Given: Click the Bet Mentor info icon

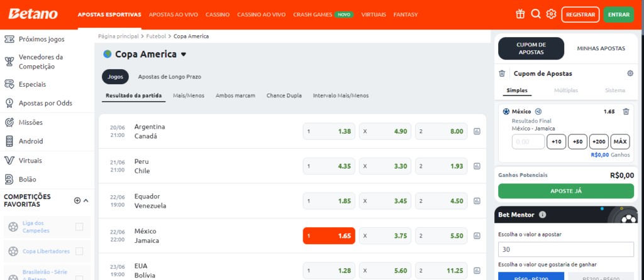Looking at the screenshot, I should tap(542, 215).
